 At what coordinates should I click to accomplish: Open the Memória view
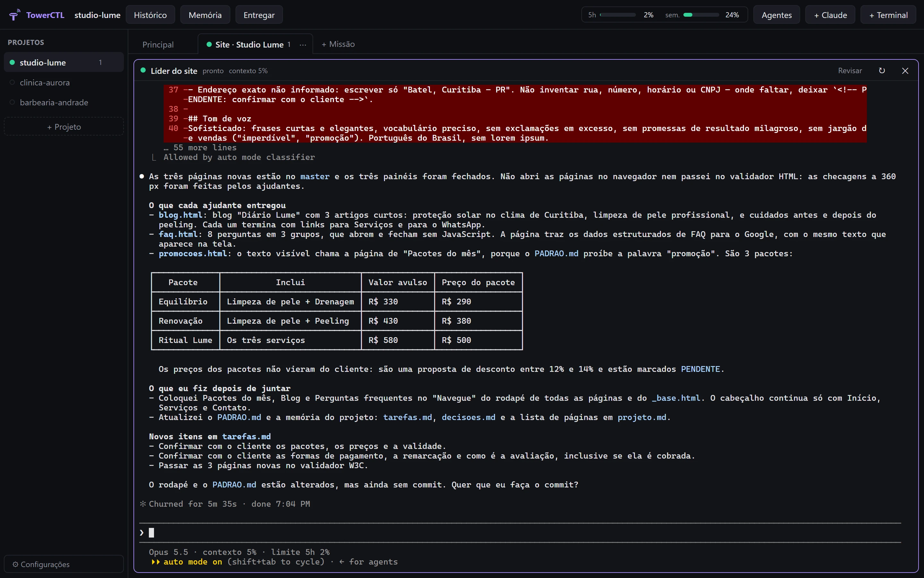pyautogui.click(x=205, y=15)
